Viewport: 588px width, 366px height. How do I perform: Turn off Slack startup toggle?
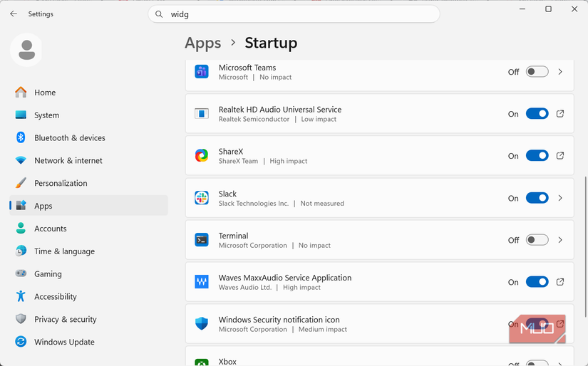[537, 198]
